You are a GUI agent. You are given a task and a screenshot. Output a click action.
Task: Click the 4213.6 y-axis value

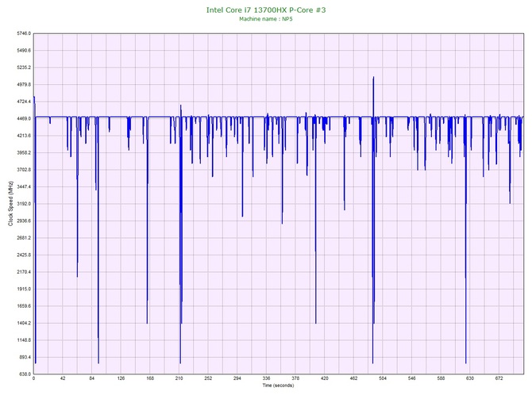(x=24, y=136)
